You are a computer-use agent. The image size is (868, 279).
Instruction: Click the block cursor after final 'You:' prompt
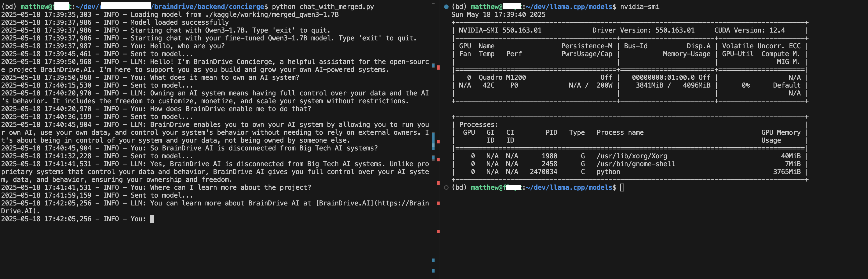click(x=152, y=219)
